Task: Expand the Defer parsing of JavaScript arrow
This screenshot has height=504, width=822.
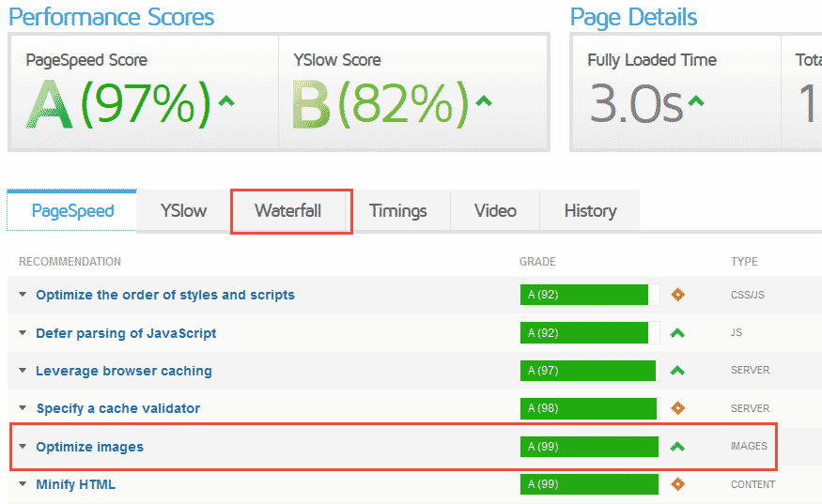Action: pyautogui.click(x=23, y=333)
